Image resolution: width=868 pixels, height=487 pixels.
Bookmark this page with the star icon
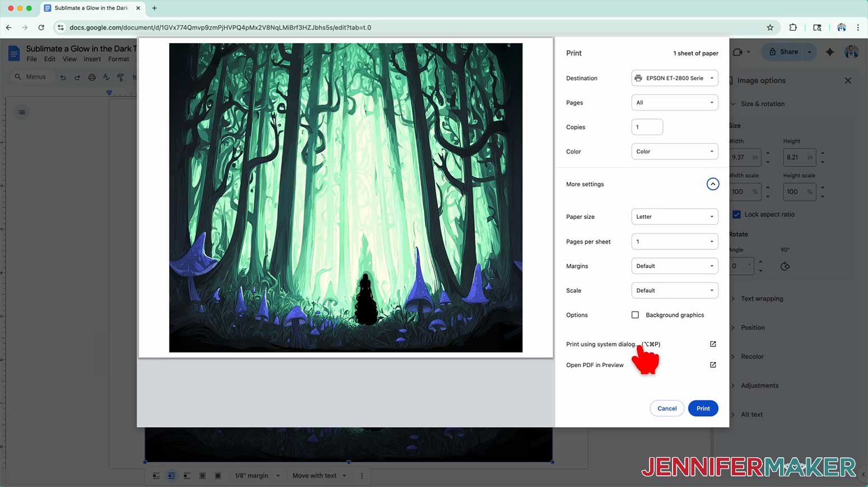(x=770, y=27)
